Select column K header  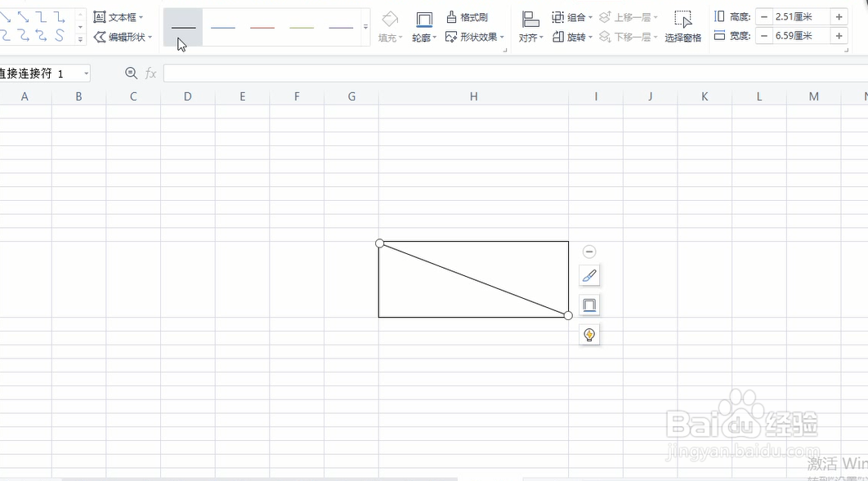click(705, 96)
